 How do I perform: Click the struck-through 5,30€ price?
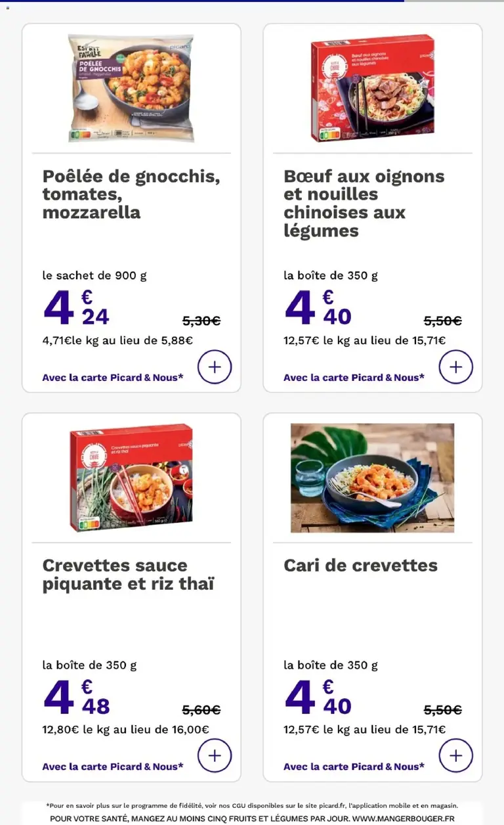point(201,321)
